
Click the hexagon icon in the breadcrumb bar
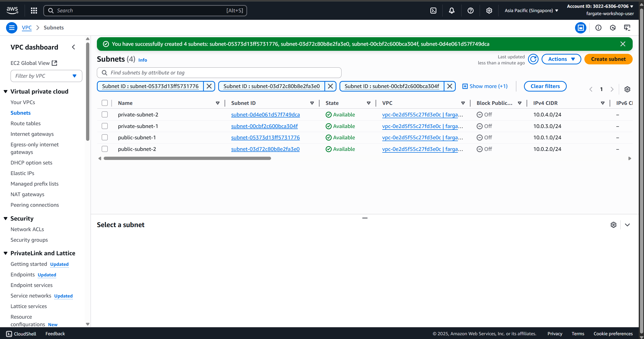click(x=613, y=28)
